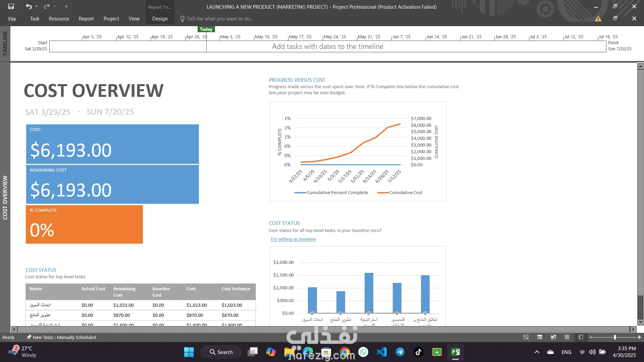Open Team Planner view from status bar
Viewport: 644px width, 362px height.
point(553,337)
